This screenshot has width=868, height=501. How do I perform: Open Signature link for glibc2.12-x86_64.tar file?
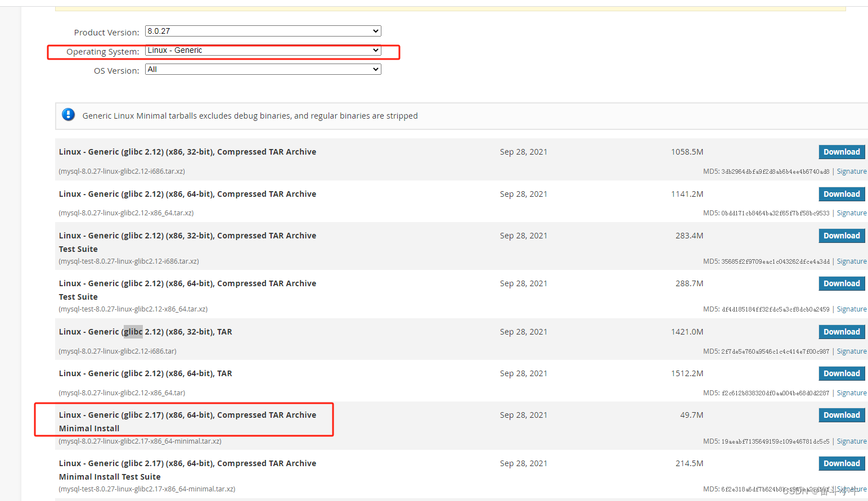pos(852,393)
